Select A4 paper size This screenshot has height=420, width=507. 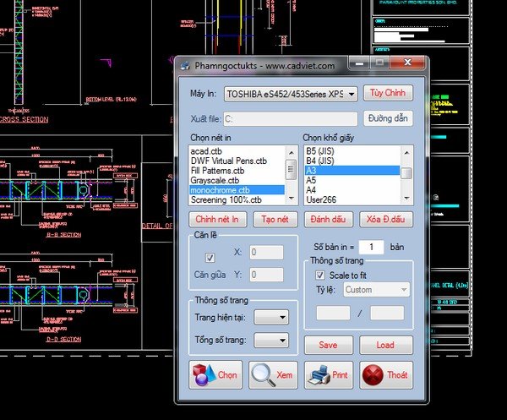click(x=352, y=190)
